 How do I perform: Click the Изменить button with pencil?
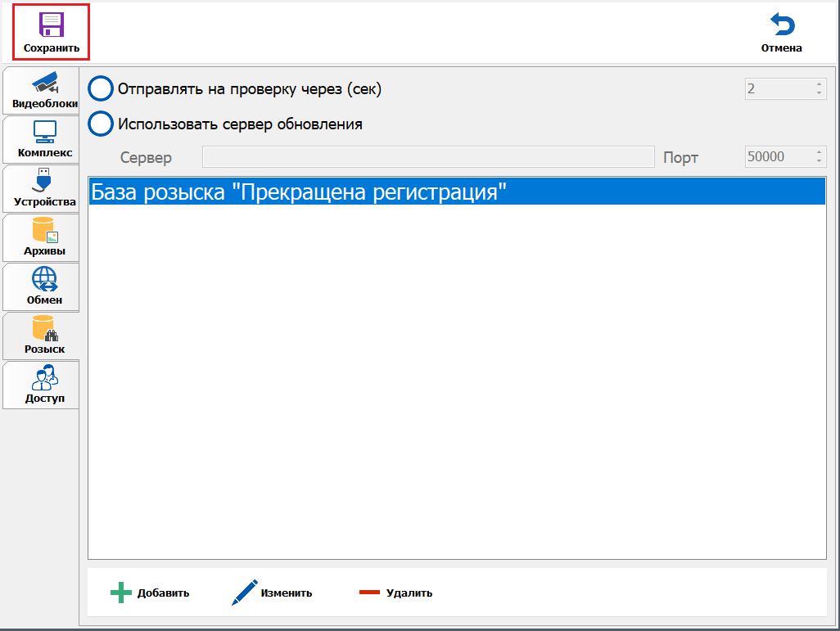[272, 593]
